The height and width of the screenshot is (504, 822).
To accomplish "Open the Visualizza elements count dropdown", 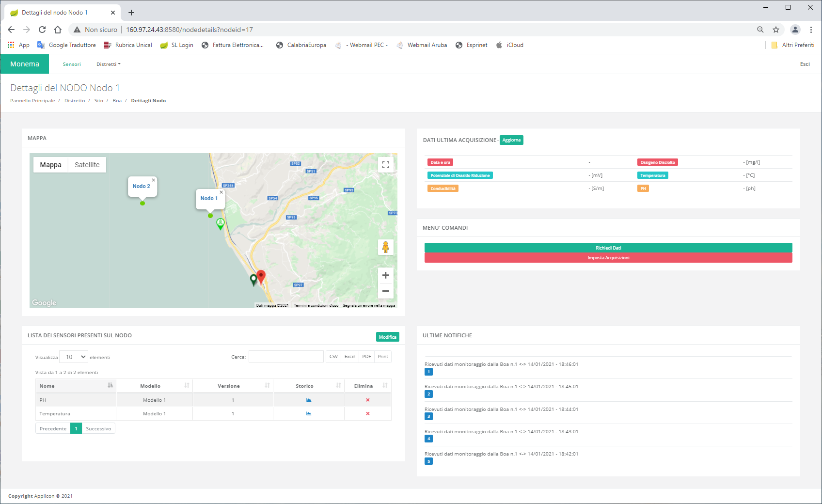I will tap(74, 357).
